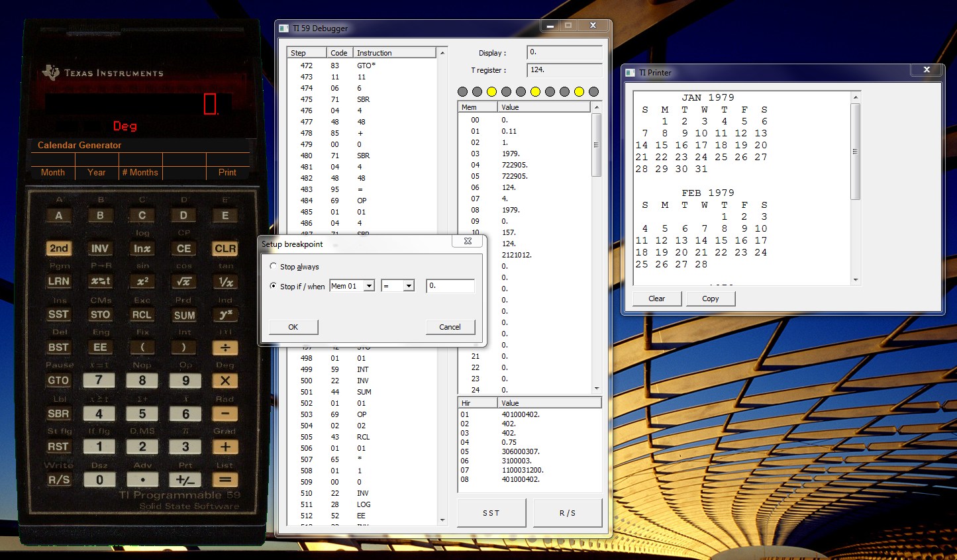This screenshot has height=560, width=957.
Task: Toggle the sixth yellow flag indicator
Action: click(x=535, y=91)
